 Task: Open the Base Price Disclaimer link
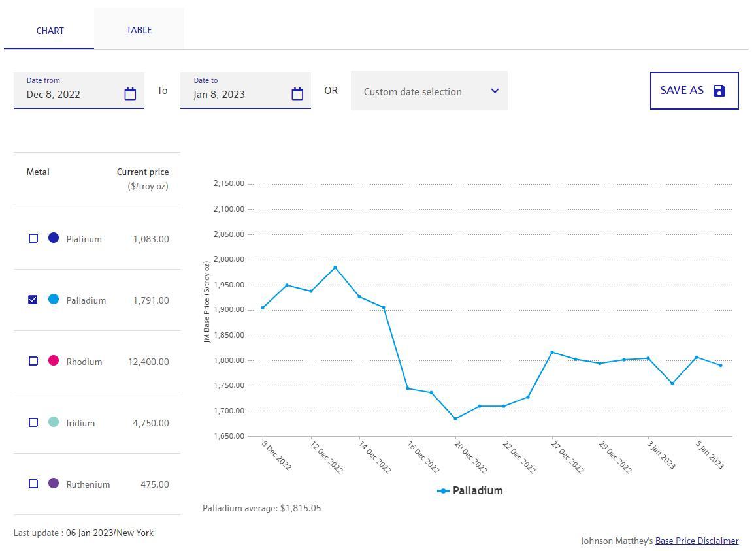697,541
